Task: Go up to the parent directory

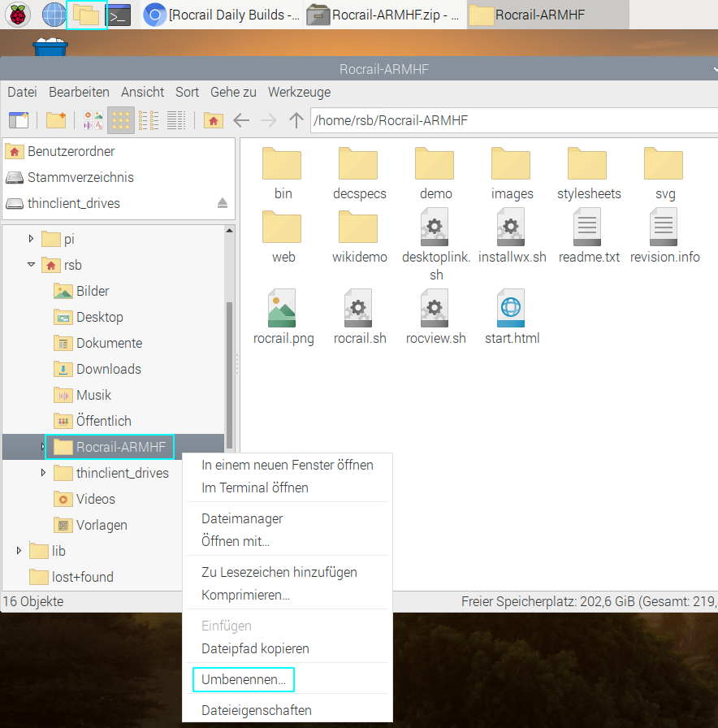Action: [x=296, y=120]
